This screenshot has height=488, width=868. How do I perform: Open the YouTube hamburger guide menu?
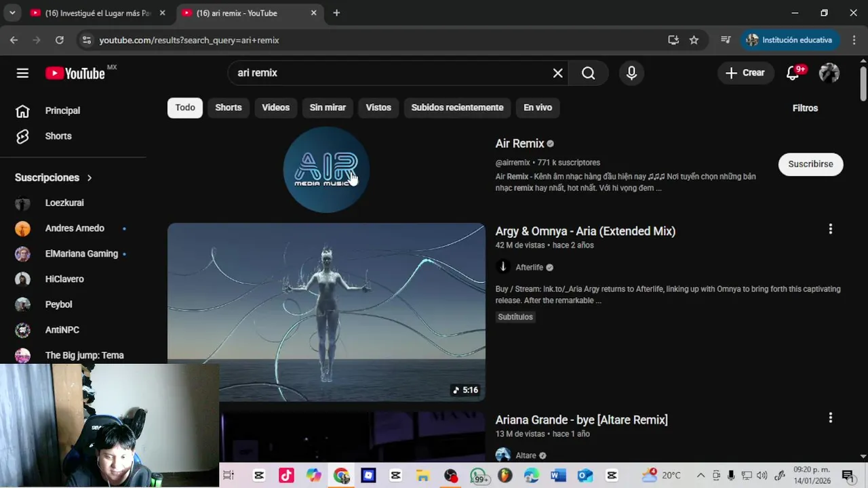(22, 73)
